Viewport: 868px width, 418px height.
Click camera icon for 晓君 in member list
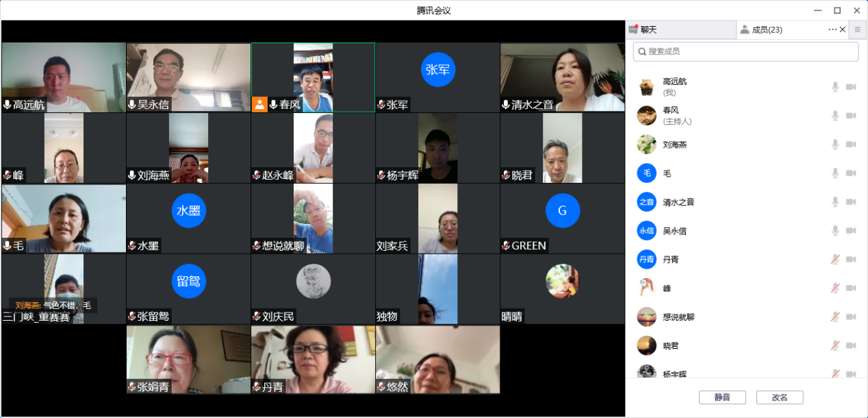[x=851, y=346]
